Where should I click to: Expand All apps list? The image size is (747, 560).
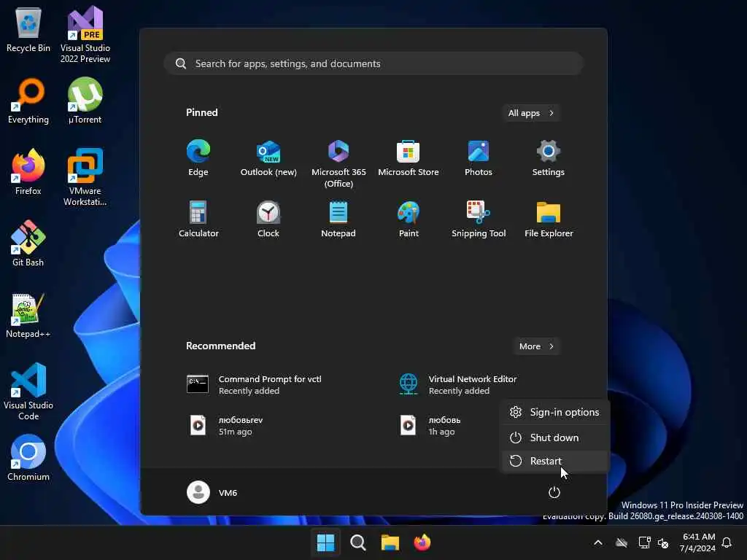tap(531, 113)
